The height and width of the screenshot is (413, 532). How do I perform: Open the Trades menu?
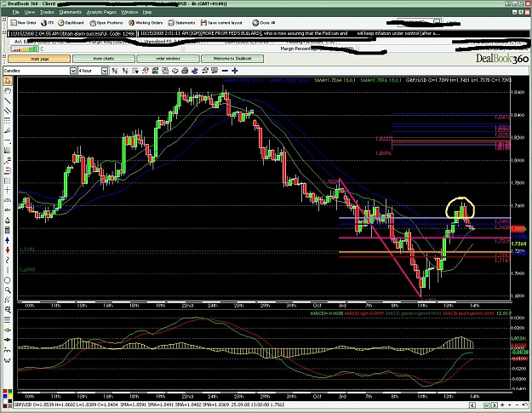click(47, 12)
